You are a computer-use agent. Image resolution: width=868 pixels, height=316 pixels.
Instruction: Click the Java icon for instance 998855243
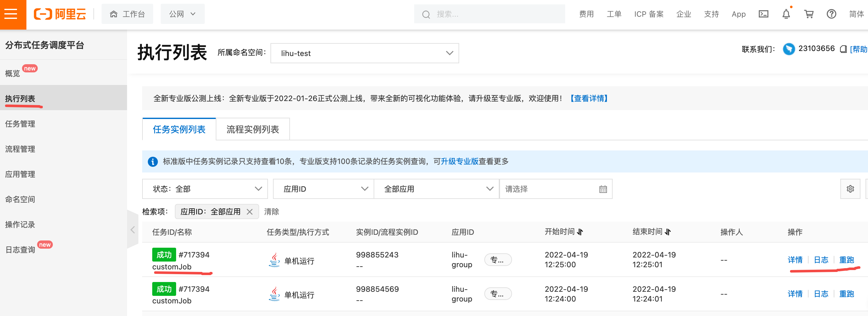[274, 260]
